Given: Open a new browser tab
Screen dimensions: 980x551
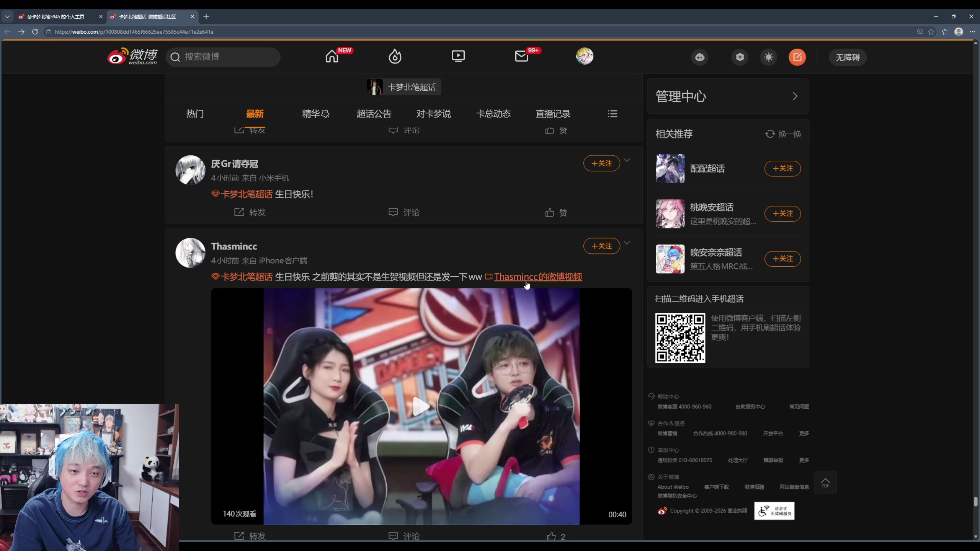Looking at the screenshot, I should (206, 16).
